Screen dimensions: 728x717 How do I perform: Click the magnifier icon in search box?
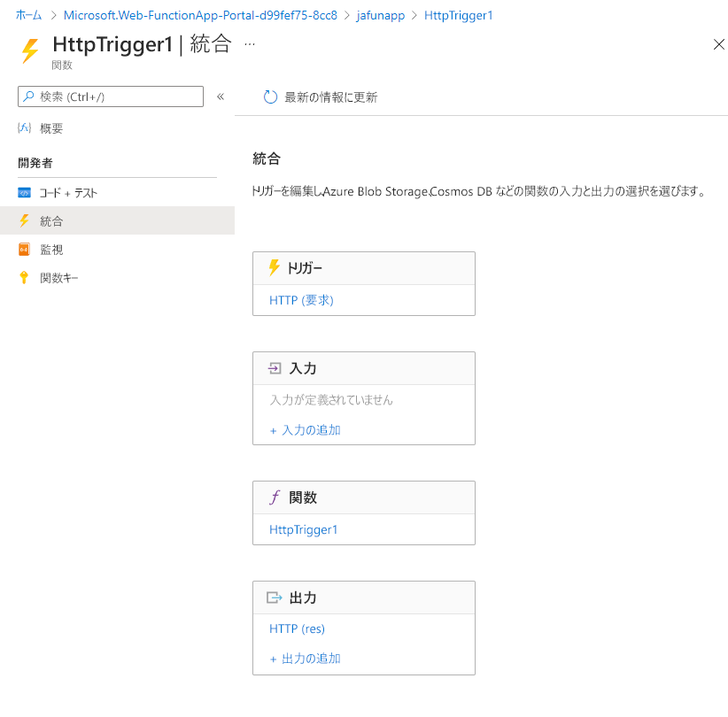[x=29, y=96]
